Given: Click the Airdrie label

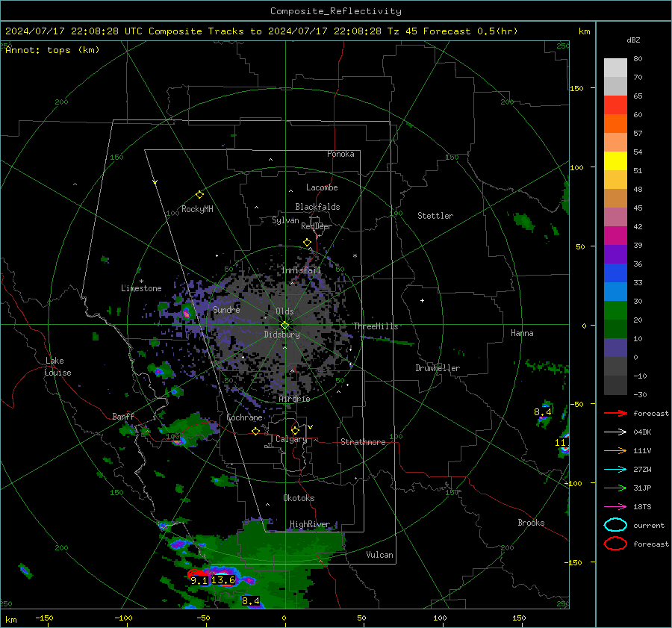Looking at the screenshot, I should pyautogui.click(x=294, y=399).
